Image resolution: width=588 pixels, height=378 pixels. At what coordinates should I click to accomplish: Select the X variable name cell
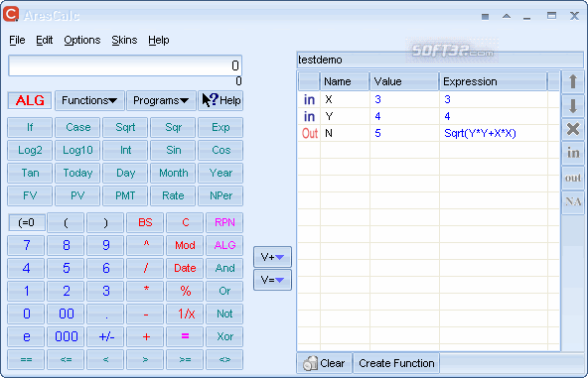click(x=345, y=99)
